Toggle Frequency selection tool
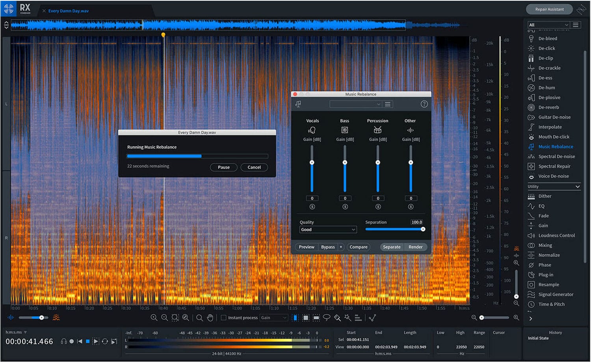Image resolution: width=591 pixels, height=364 pixels. coord(316,318)
